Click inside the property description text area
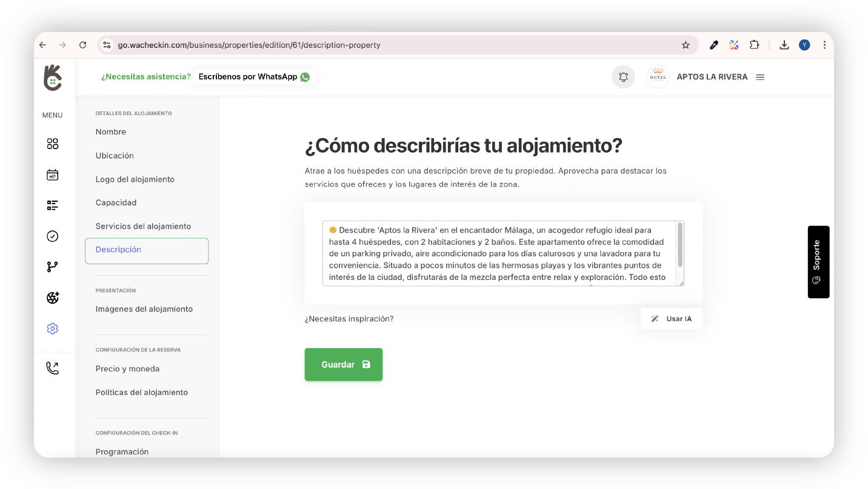Viewport: 868px width, 489px height. [x=497, y=253]
